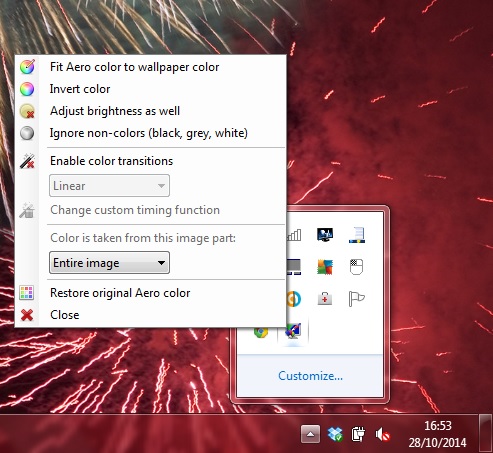The height and width of the screenshot is (453, 493).
Task: Click the Google Chrome tray icon
Action: click(261, 332)
